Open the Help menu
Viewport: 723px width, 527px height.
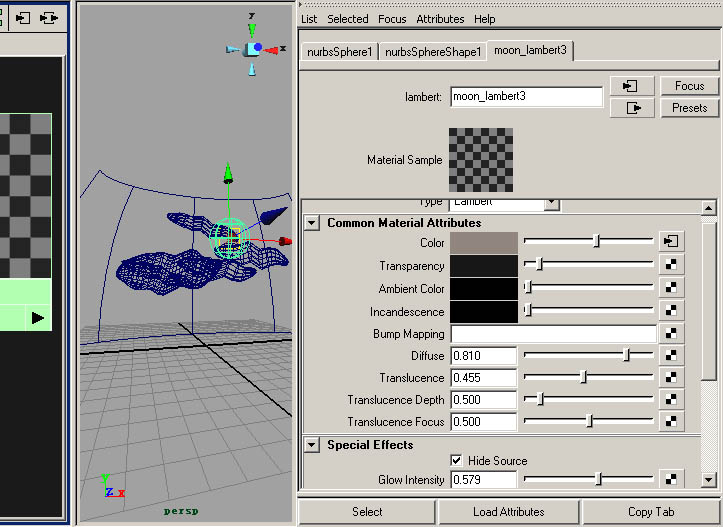(x=485, y=19)
